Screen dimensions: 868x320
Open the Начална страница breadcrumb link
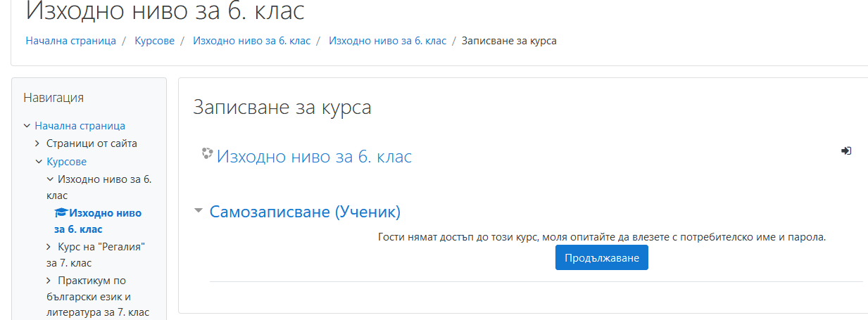[70, 41]
